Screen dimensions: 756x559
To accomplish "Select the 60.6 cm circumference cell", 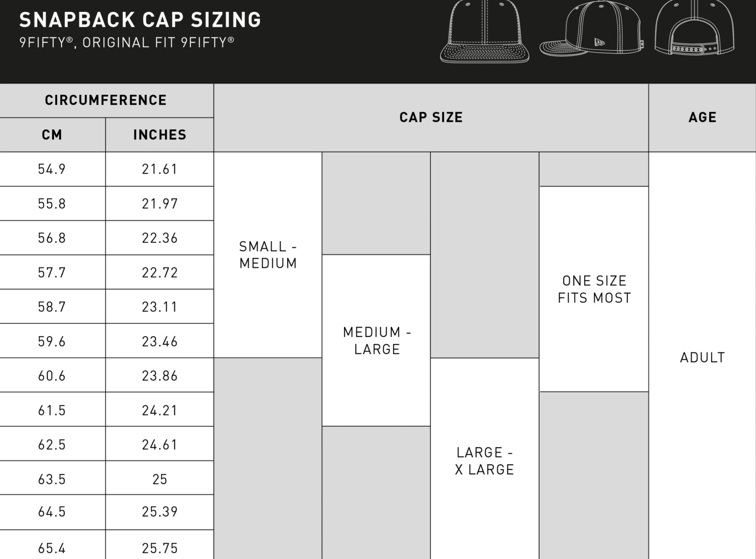I will (x=52, y=375).
